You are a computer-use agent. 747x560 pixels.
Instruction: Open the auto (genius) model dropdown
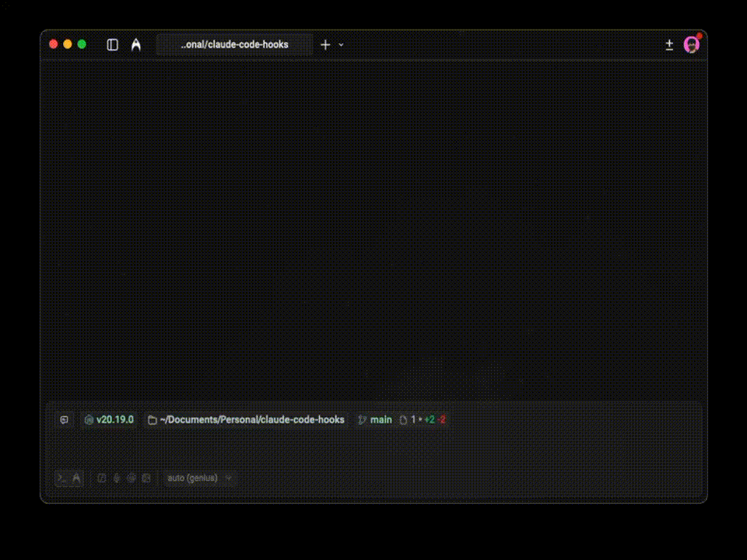(199, 478)
